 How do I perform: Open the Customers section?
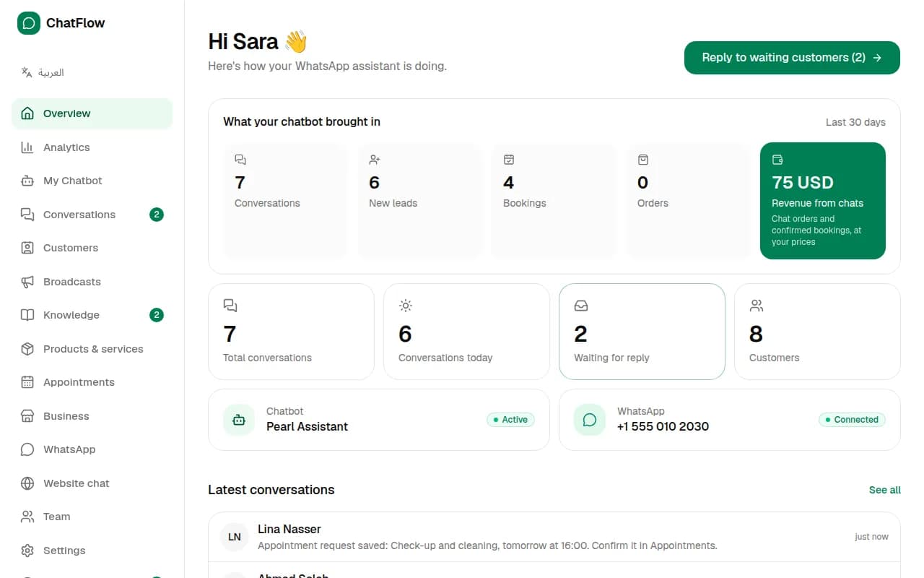92,248
